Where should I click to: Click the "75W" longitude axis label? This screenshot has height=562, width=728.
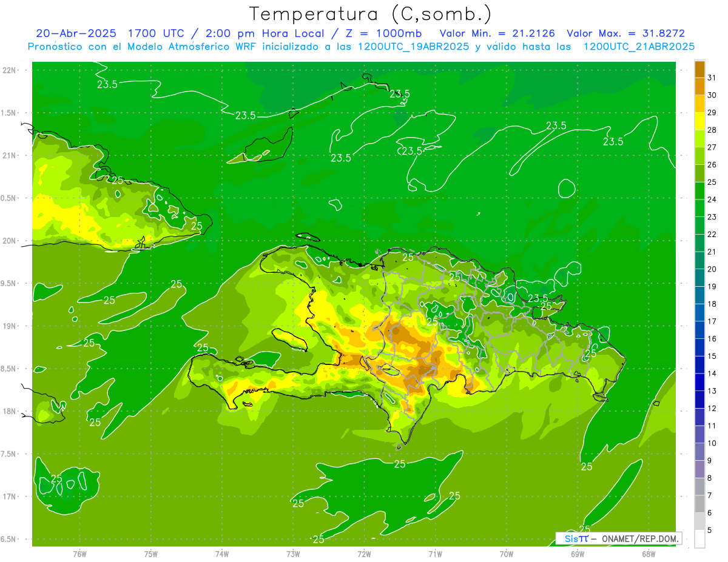[151, 554]
